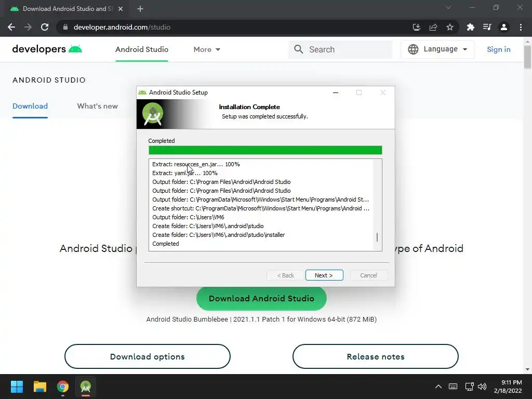Screen dimensions: 532x399
Task: Expand the More menu
Action: click(207, 49)
